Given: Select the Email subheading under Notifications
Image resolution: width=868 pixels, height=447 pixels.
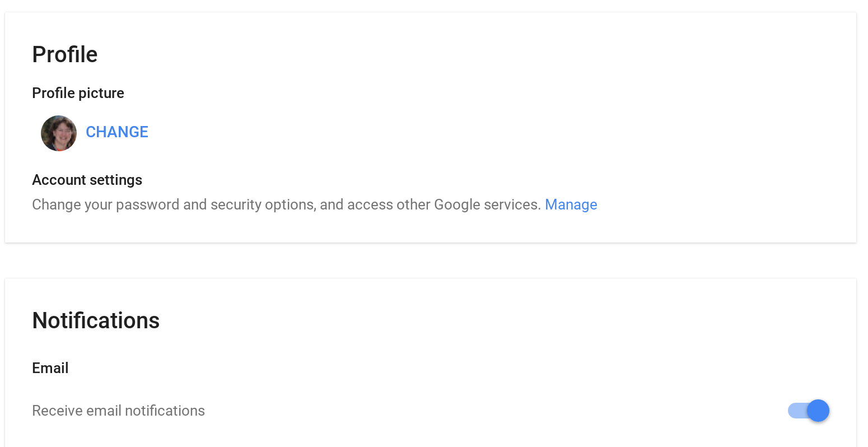Looking at the screenshot, I should (x=50, y=368).
